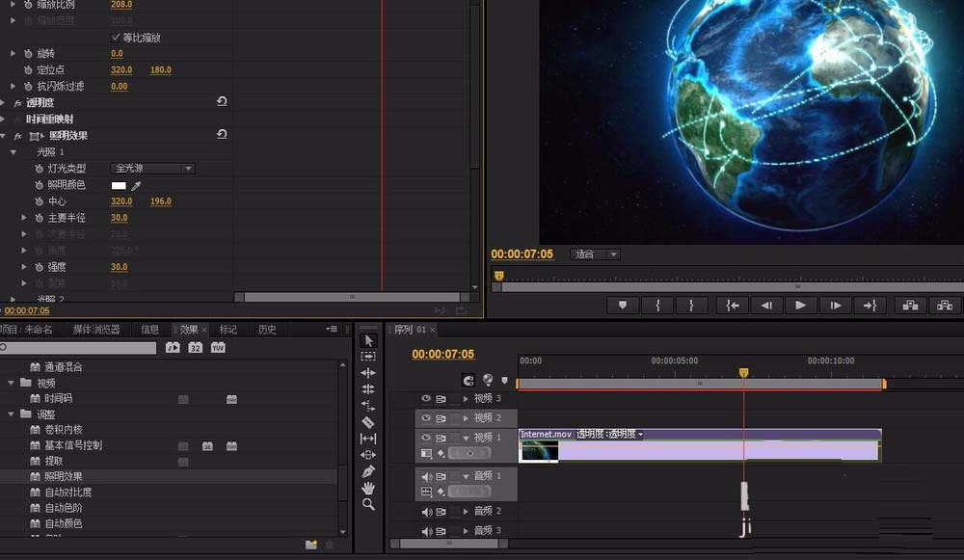Filter 32-bit color effects icon
The image size is (964, 560).
pyautogui.click(x=195, y=348)
